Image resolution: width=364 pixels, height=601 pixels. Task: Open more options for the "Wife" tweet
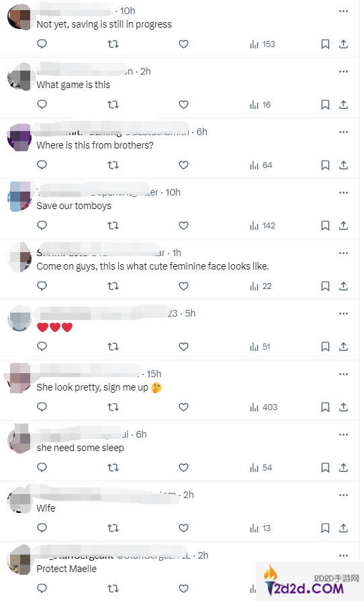pos(343,495)
